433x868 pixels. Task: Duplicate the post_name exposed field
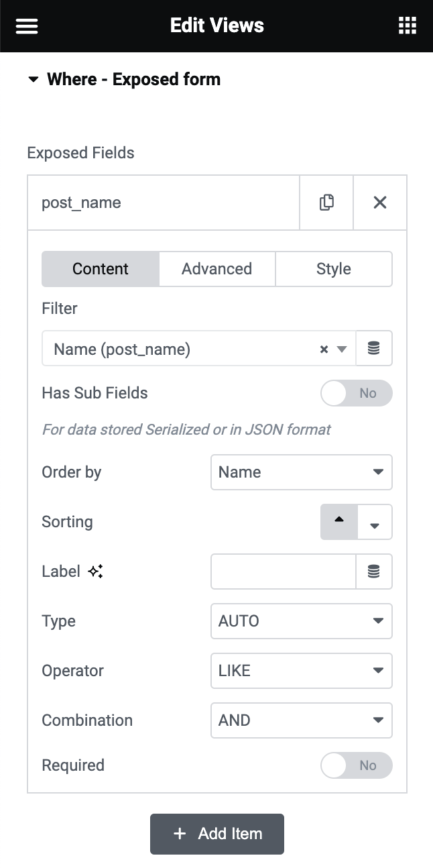(x=326, y=203)
